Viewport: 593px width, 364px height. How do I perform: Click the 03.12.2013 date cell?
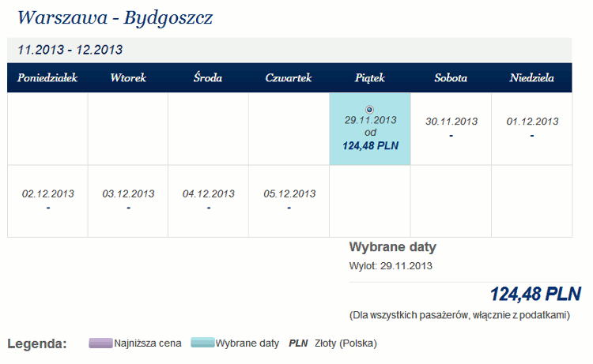click(x=128, y=201)
